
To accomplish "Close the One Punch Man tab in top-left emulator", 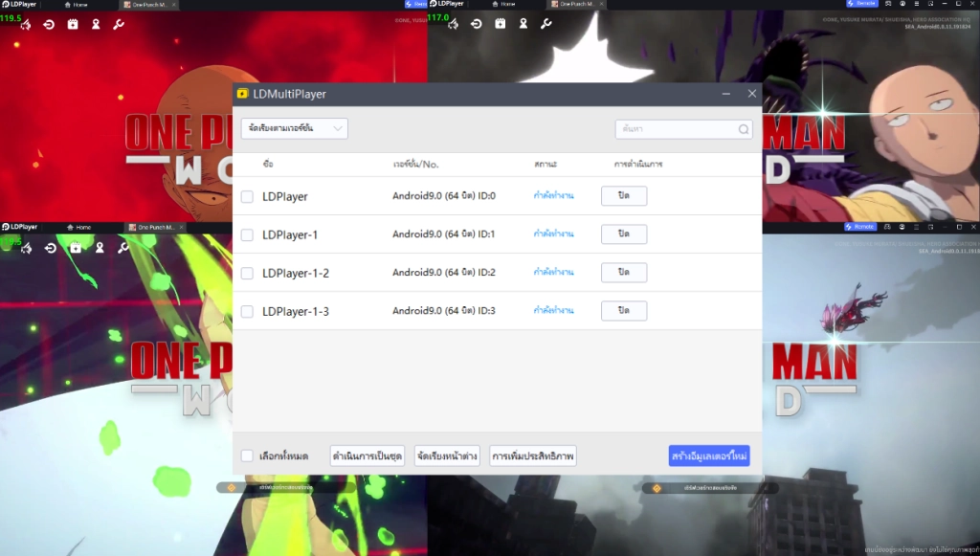I will [173, 5].
